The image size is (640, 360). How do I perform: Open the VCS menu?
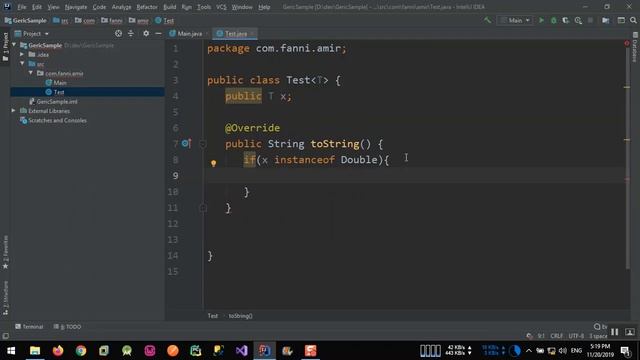(x=221, y=7)
